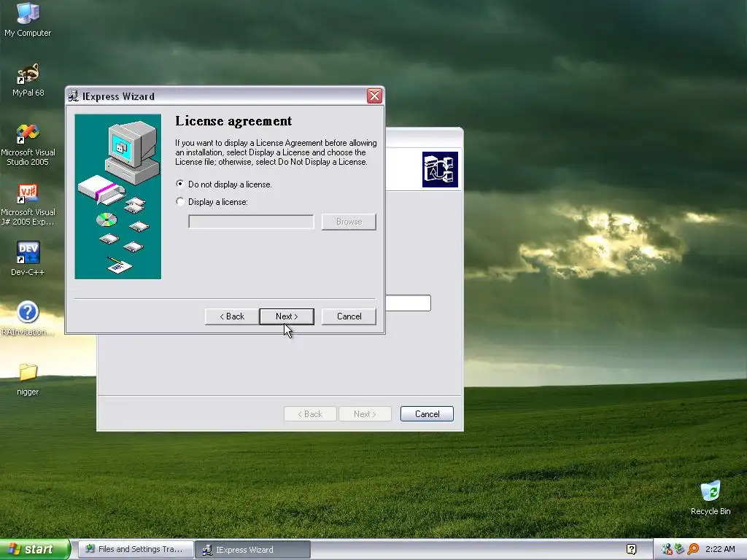The width and height of the screenshot is (747, 560).
Task: Click the orange magnifier tray icon
Action: click(693, 549)
